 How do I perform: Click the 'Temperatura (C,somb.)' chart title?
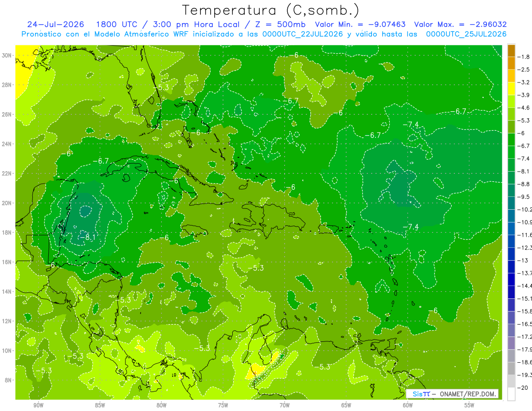pos(271,10)
